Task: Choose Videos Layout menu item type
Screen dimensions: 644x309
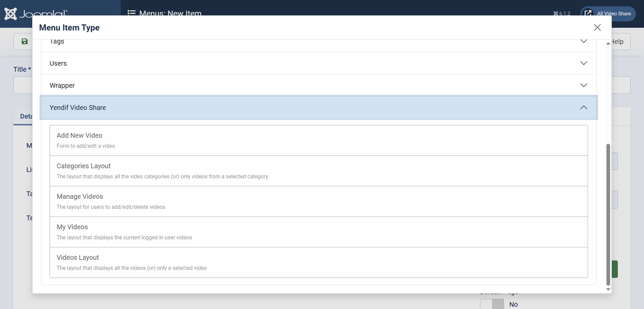Action: pos(319,262)
